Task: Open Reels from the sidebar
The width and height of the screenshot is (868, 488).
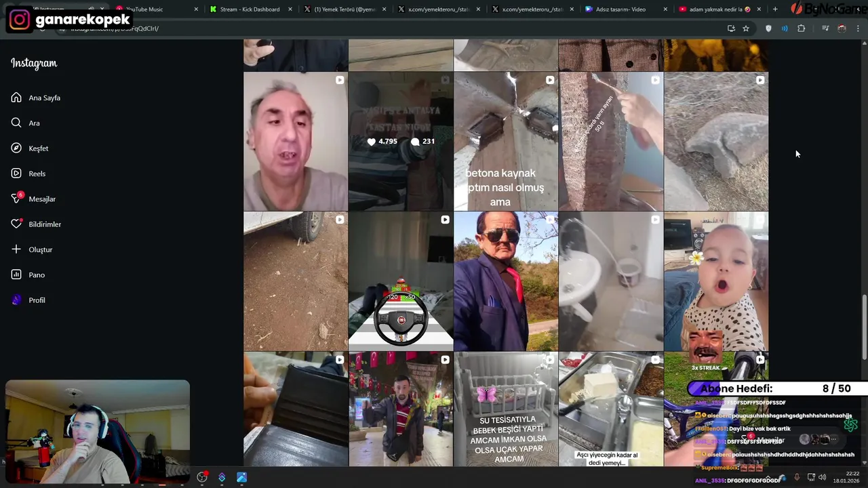Action: [x=28, y=174]
